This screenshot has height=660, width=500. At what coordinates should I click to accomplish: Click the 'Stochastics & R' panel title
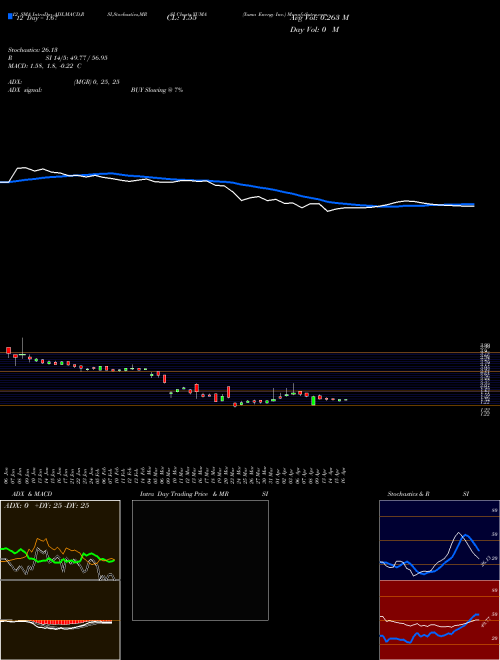[x=408, y=494]
